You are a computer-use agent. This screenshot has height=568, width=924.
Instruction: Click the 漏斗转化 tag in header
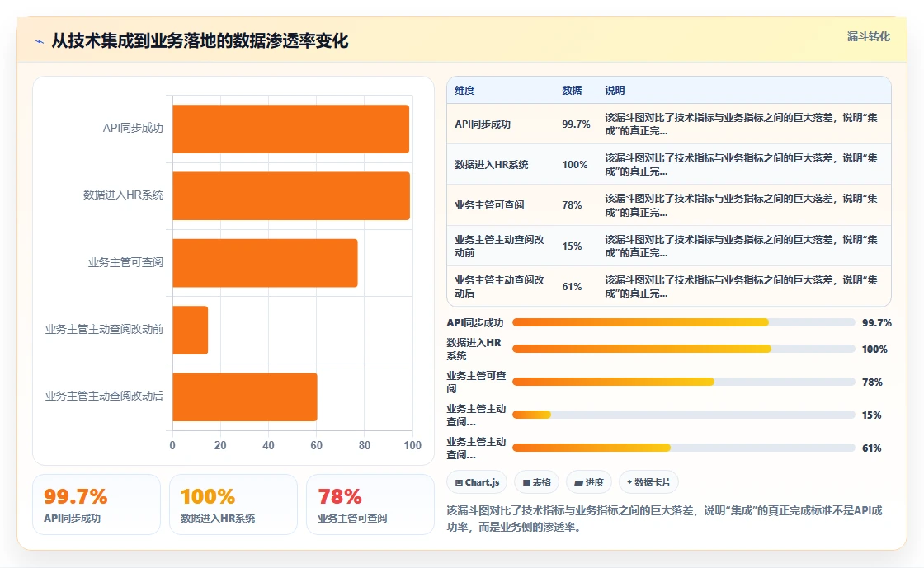pos(868,36)
